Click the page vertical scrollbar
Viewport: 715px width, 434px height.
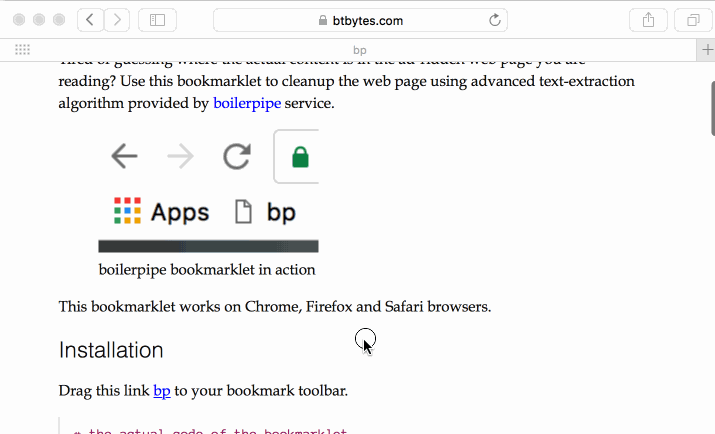713,108
